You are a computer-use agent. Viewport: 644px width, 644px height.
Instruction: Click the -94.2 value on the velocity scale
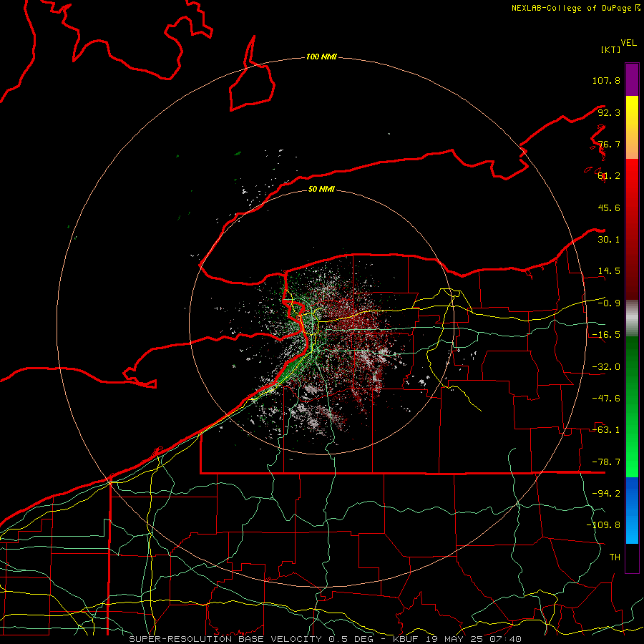click(x=606, y=493)
